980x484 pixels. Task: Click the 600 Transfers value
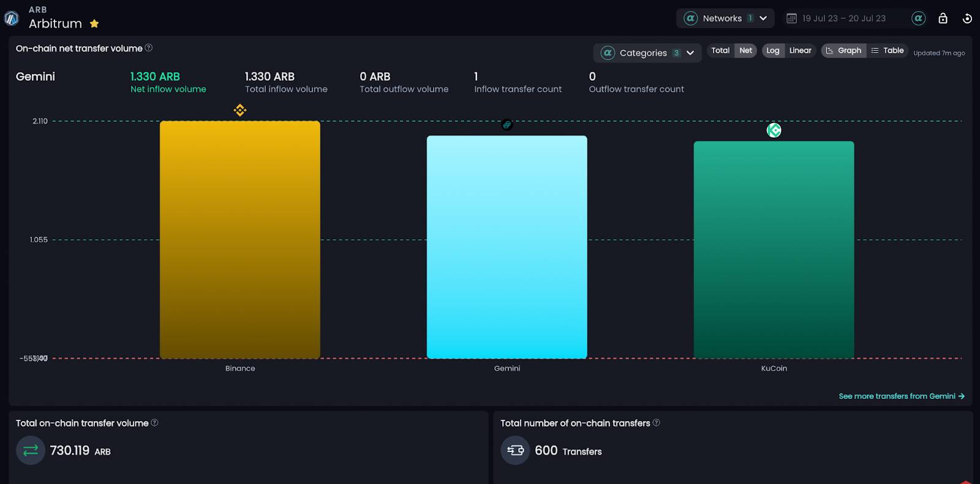(x=568, y=451)
